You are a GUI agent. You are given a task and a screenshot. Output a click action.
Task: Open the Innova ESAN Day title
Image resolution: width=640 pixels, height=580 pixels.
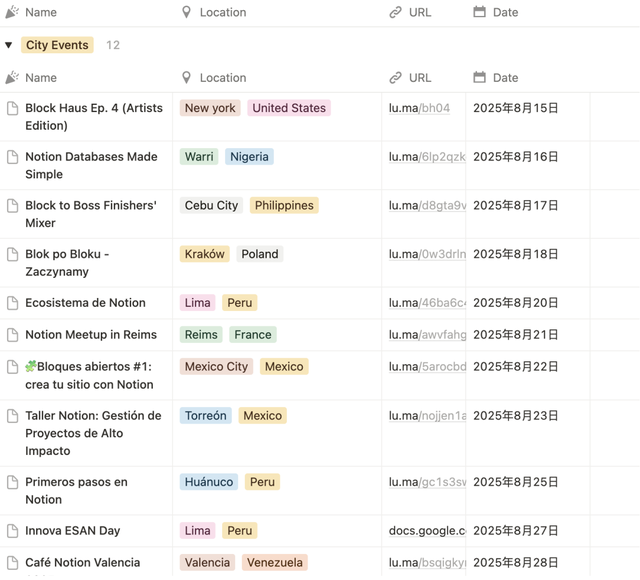pyautogui.click(x=73, y=531)
